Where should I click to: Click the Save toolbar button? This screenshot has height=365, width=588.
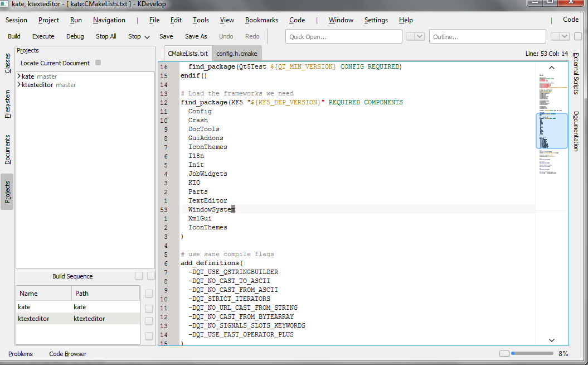pyautogui.click(x=166, y=36)
